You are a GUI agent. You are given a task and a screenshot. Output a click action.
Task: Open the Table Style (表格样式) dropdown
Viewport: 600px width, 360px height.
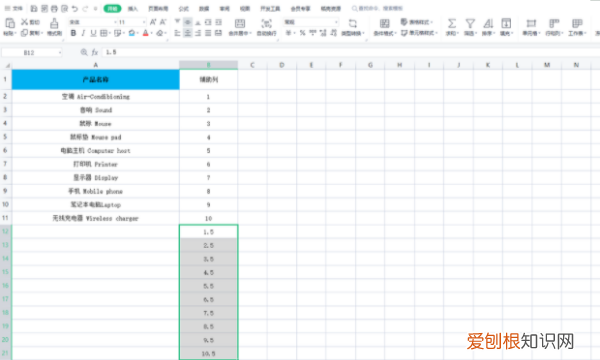click(x=416, y=22)
